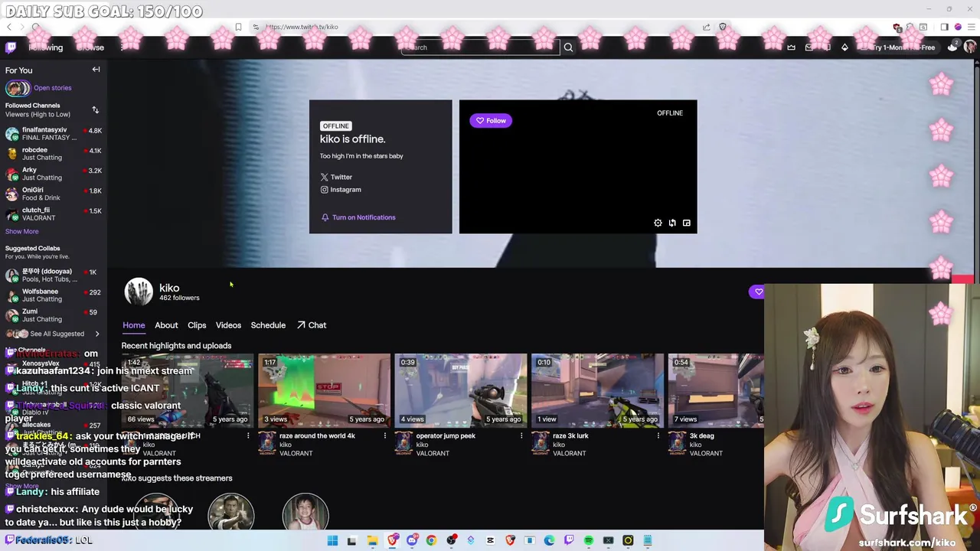Open the Brave Shields icon in address bar
980x551 pixels.
[722, 27]
